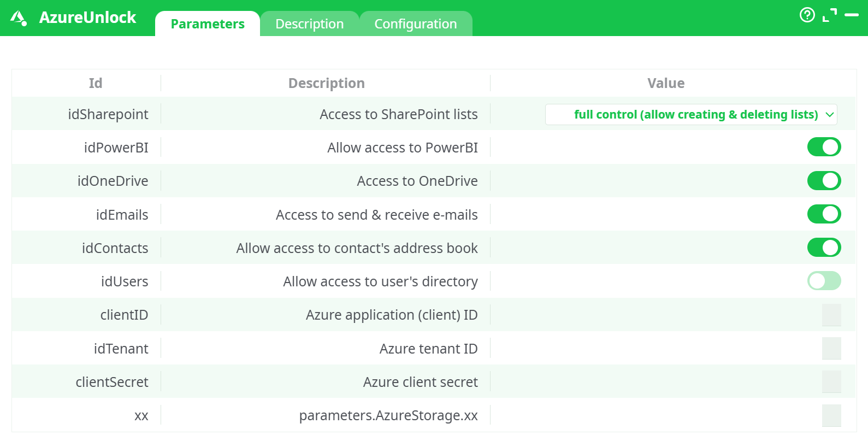Image resolution: width=868 pixels, height=447 pixels.
Task: Click 'Allow access to contact's address book' text
Action: pyautogui.click(x=357, y=248)
